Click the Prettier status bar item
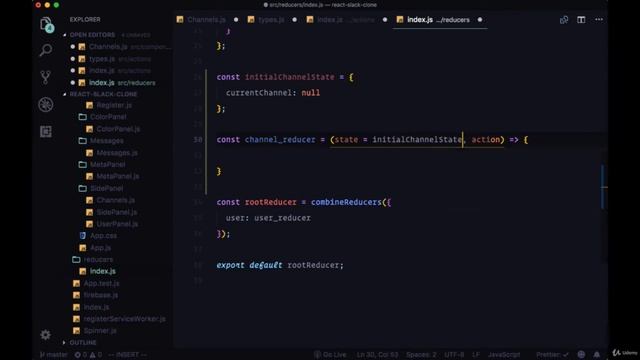Viewport: 640px width, 360px height. coord(552,354)
